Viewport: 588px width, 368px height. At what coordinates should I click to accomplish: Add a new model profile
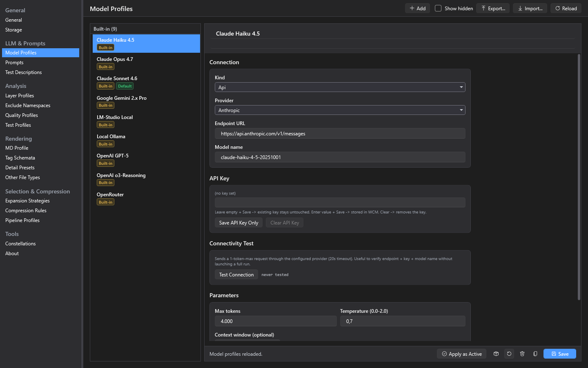(x=417, y=8)
